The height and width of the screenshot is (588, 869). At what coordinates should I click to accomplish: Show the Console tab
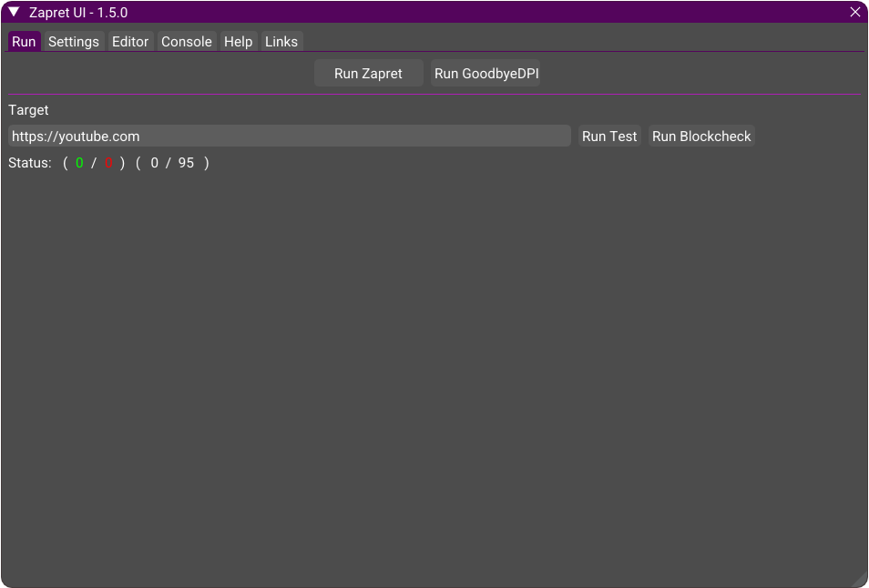(187, 42)
